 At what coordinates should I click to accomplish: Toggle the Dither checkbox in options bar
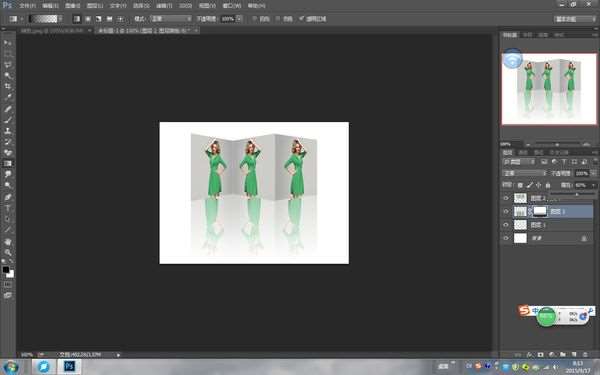point(278,19)
